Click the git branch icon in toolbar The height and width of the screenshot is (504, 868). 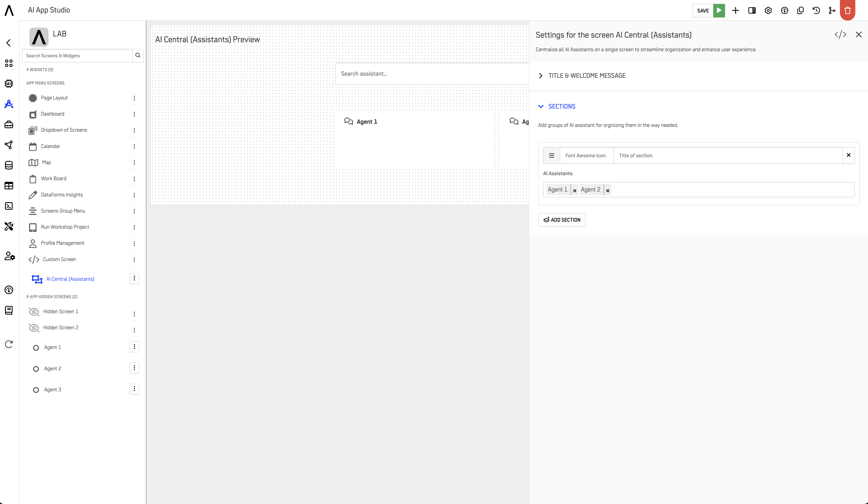pos(832,10)
